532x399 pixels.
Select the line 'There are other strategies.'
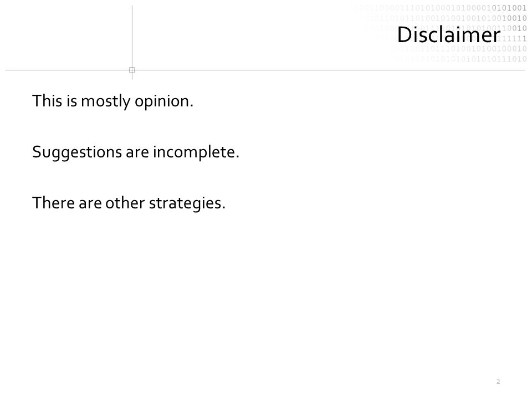[x=129, y=203]
